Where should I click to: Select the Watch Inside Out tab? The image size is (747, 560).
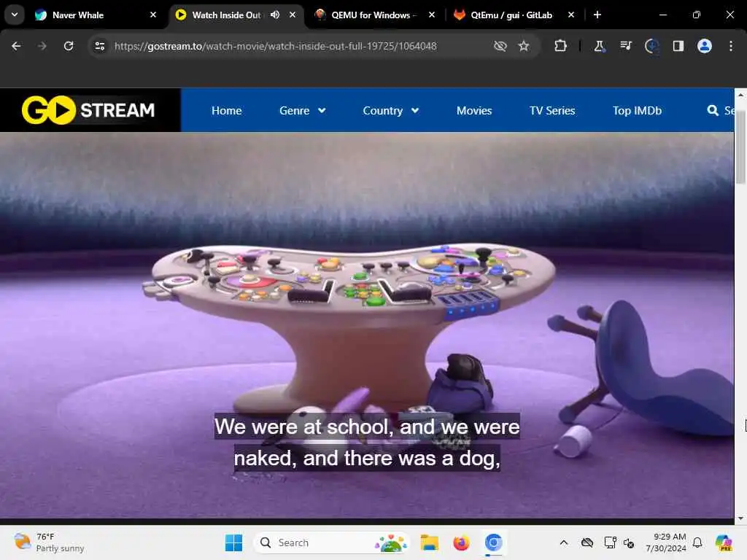[226, 15]
